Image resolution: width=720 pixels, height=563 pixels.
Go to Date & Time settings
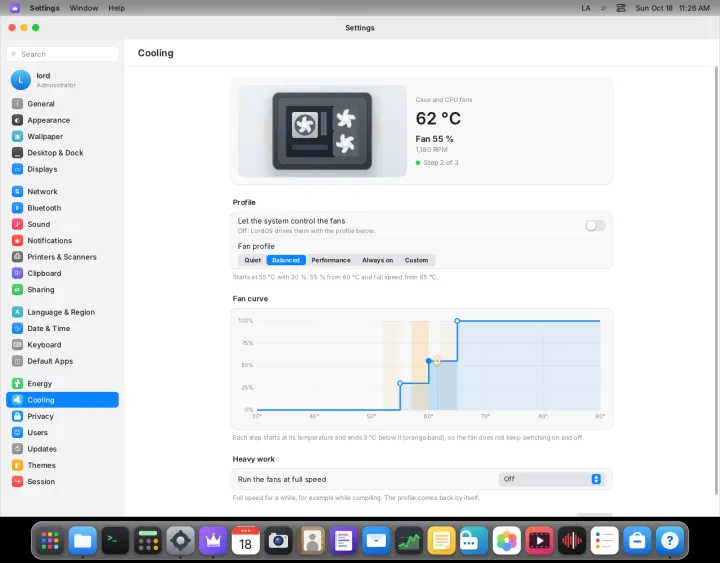pyautogui.click(x=62, y=328)
